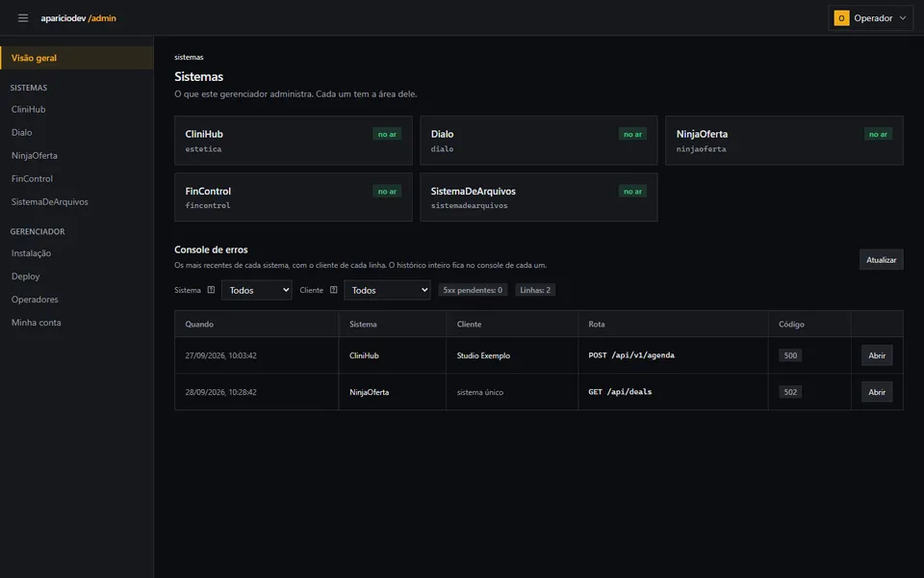Open the NinjaOferta error row with Abrir
924x578 pixels.
[876, 392]
